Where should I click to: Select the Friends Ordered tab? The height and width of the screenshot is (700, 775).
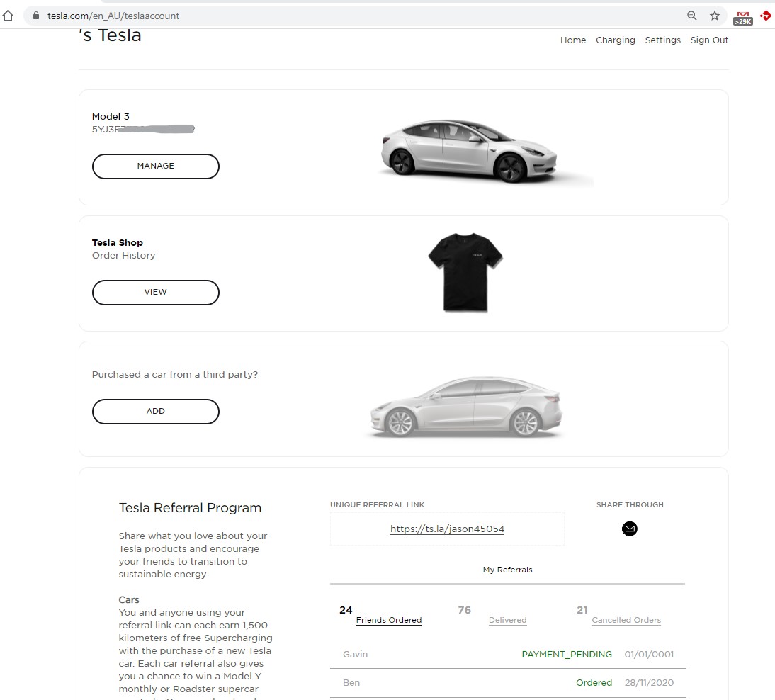point(388,620)
